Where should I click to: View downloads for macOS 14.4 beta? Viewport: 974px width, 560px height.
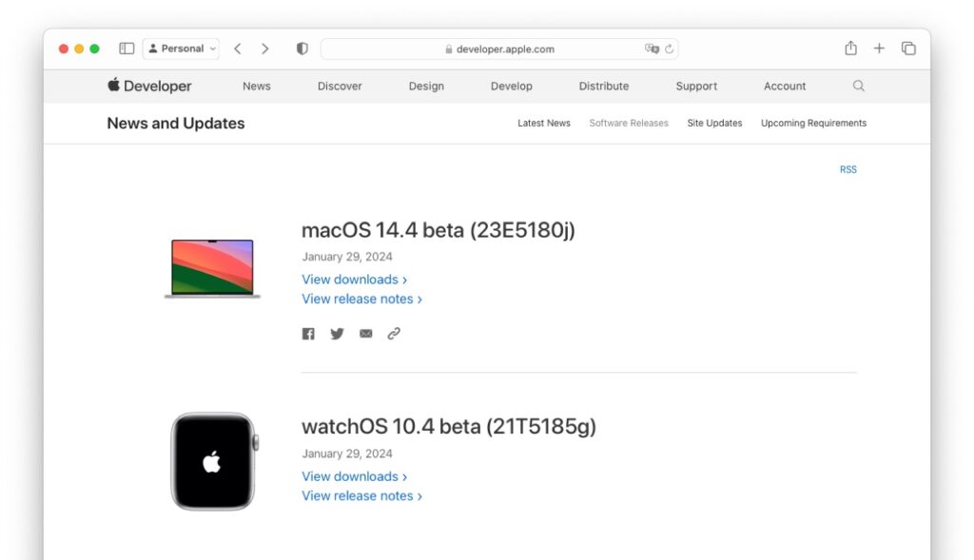point(354,279)
